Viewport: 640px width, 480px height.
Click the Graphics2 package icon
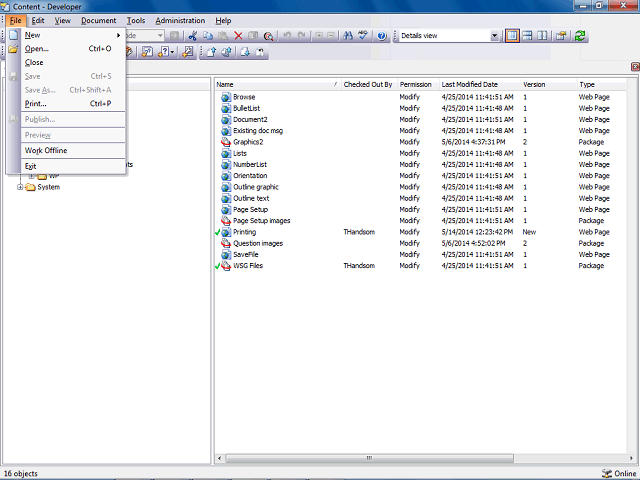click(226, 142)
